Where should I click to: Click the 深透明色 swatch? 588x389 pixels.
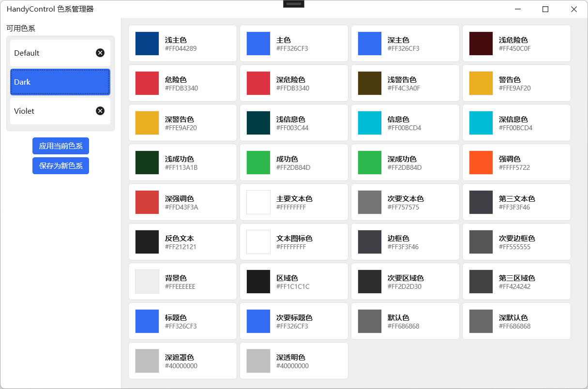click(x=258, y=360)
